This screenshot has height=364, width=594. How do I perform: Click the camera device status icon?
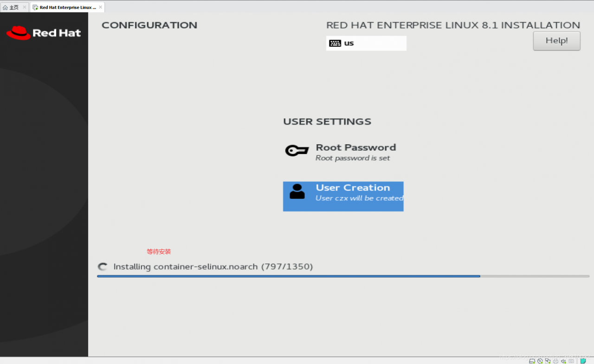click(571, 361)
